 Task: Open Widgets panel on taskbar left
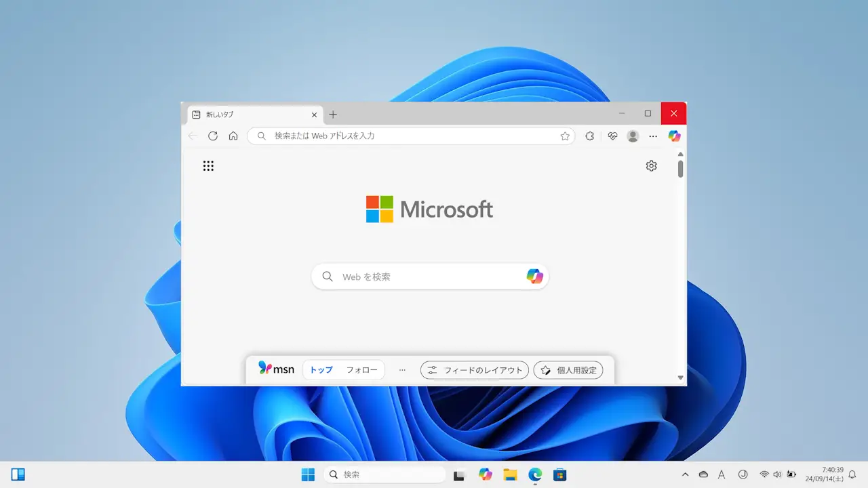[18, 474]
